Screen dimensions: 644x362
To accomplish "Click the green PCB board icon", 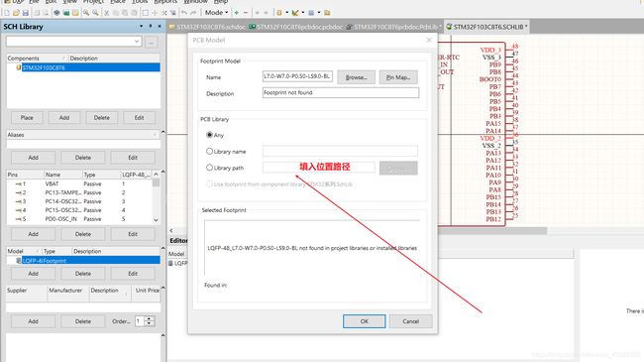I will pyautogui.click(x=65, y=13).
